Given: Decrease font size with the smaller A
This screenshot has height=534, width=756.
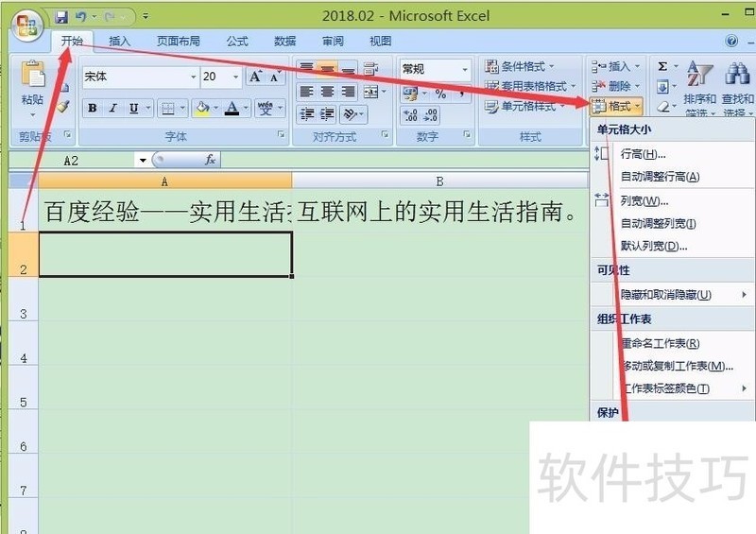Looking at the screenshot, I should 274,77.
